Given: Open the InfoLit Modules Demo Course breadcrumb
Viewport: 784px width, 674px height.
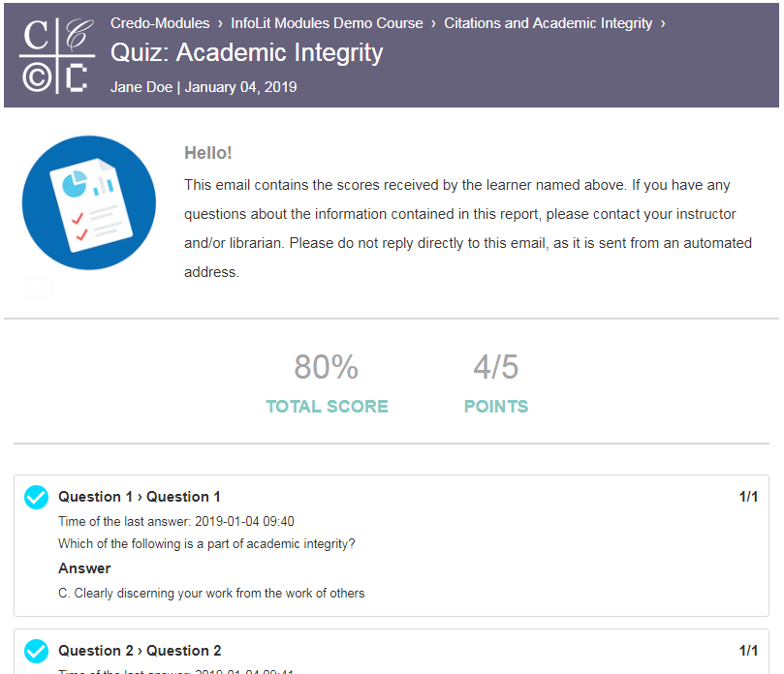Looking at the screenshot, I should 327,23.
